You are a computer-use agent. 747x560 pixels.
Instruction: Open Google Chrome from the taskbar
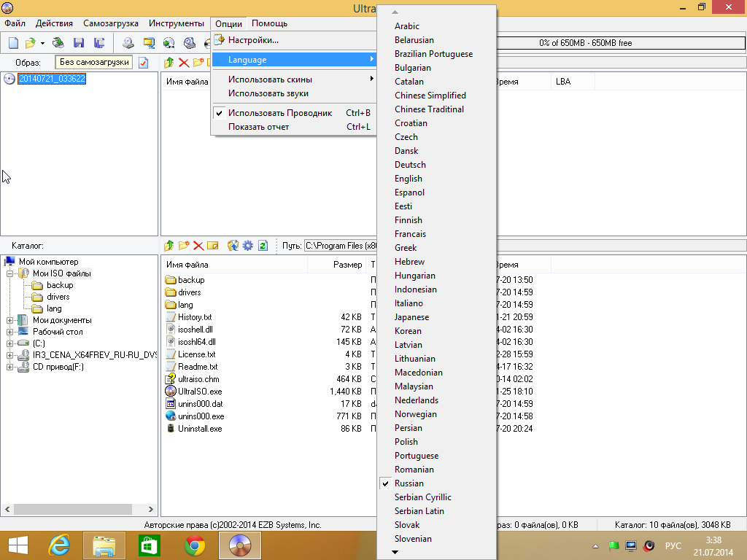[x=195, y=545]
